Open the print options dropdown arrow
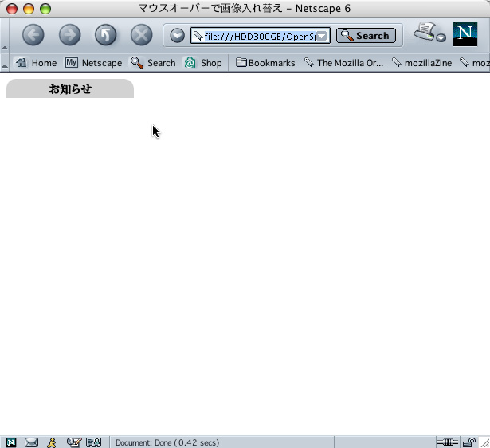This screenshot has height=448, width=490. pos(441,37)
